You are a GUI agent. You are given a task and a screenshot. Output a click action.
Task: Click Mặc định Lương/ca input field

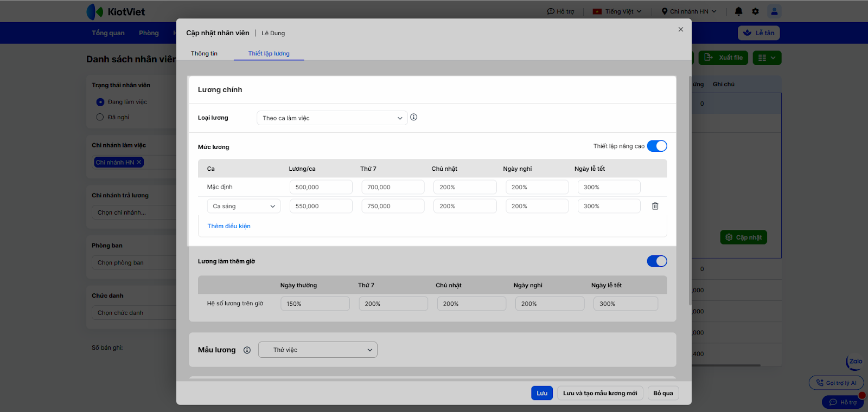tap(321, 188)
